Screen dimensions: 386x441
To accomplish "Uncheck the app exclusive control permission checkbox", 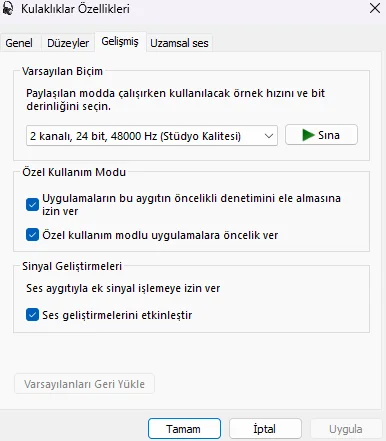I will pyautogui.click(x=32, y=205).
